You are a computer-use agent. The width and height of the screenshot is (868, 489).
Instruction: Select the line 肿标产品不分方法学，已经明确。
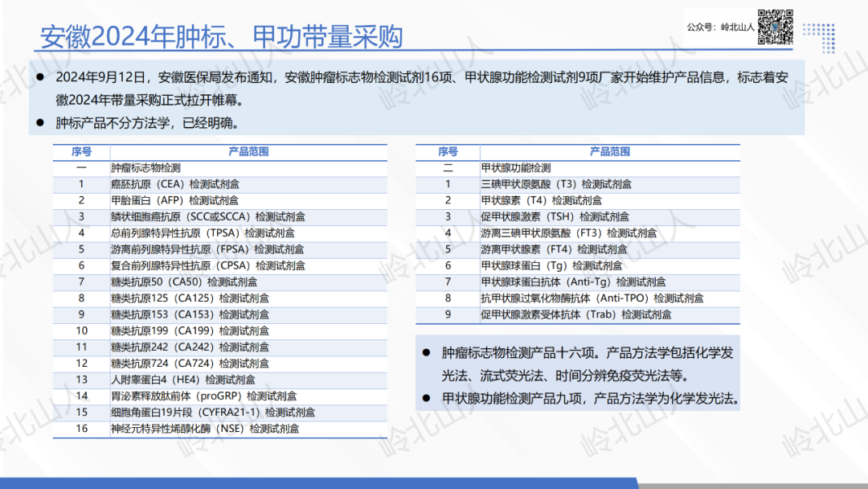149,123
